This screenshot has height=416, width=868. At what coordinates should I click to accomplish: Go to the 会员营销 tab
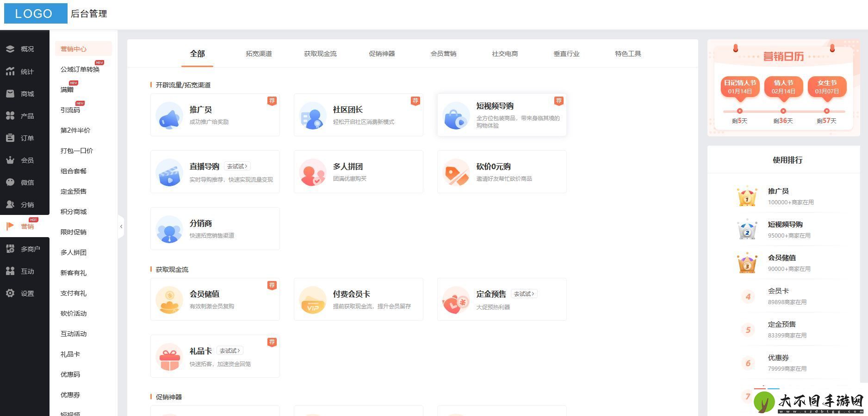click(443, 54)
